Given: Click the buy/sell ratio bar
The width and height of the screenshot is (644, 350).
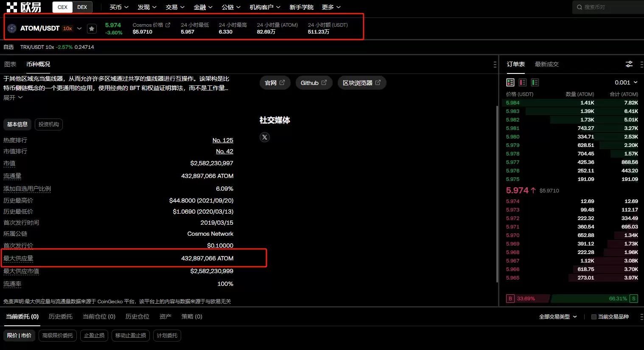Looking at the screenshot, I should click(572, 299).
